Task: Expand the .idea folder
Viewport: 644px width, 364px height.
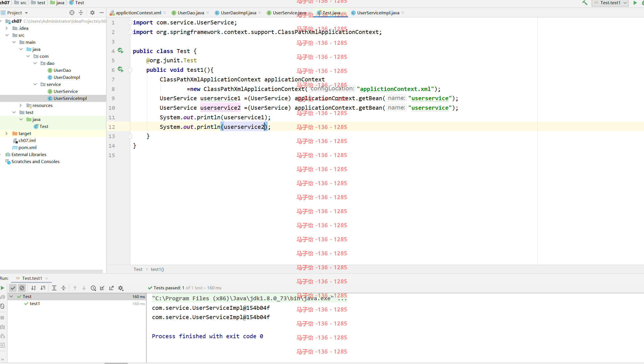Action: 7,28
